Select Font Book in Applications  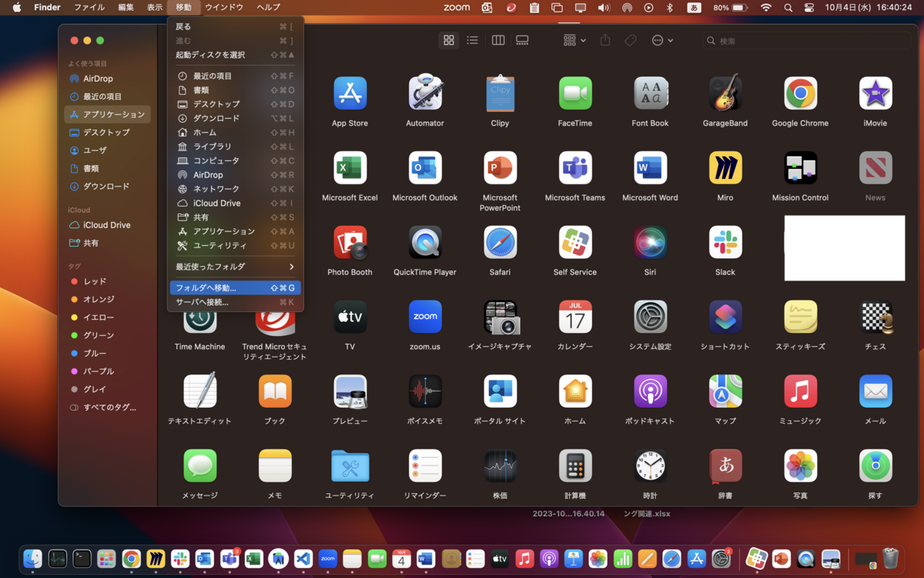click(x=651, y=93)
